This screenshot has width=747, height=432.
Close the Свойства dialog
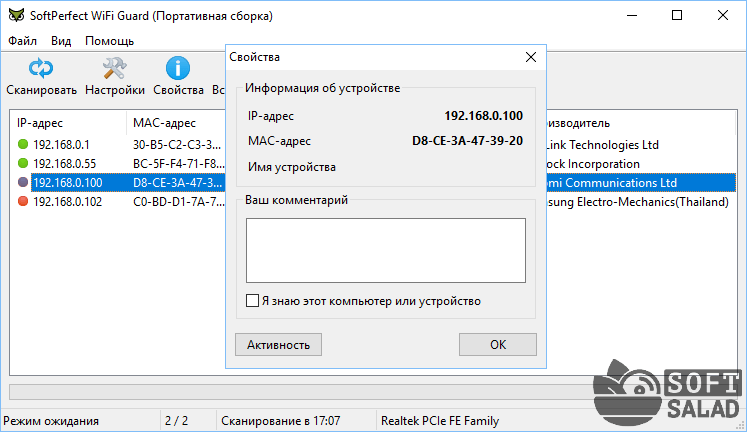pyautogui.click(x=531, y=57)
